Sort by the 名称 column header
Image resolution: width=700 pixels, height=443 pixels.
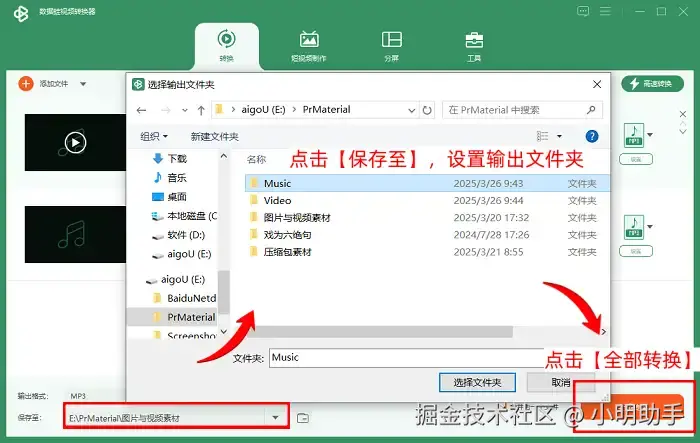tap(256, 159)
